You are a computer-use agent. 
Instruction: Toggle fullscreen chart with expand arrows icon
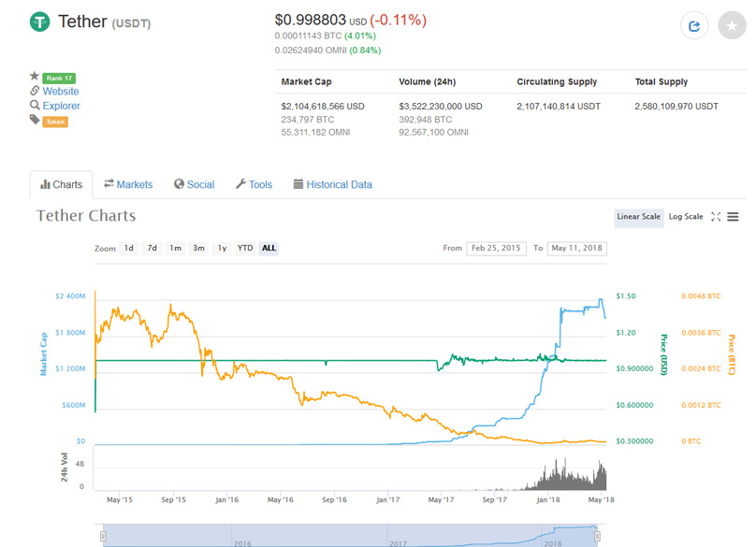(716, 217)
